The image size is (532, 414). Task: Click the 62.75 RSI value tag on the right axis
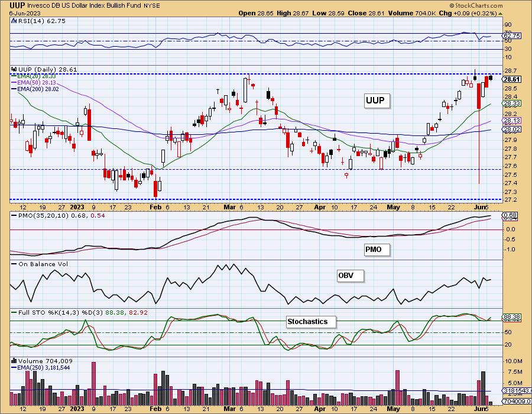coord(512,35)
